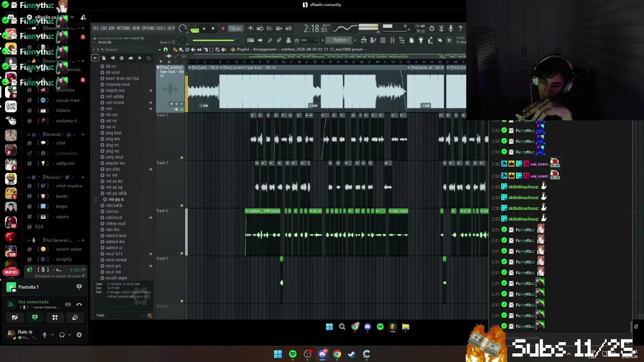Open the Playlist menu arrow beside the magnet
The width and height of the screenshot is (644, 362).
tap(159, 49)
